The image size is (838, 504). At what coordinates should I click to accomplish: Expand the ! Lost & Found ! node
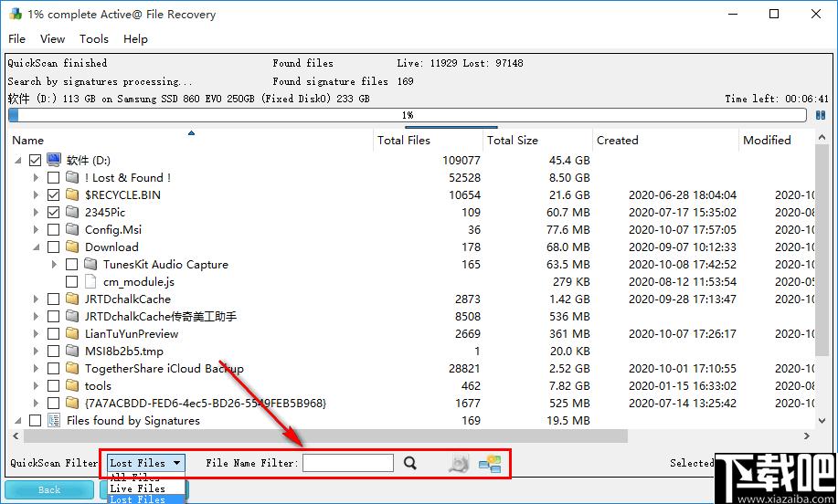[x=36, y=177]
